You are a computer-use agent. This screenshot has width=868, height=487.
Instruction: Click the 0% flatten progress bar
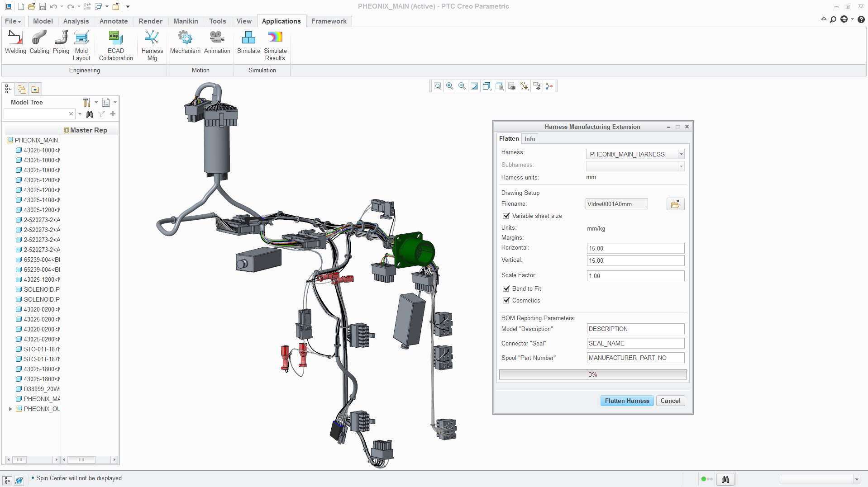(x=593, y=374)
